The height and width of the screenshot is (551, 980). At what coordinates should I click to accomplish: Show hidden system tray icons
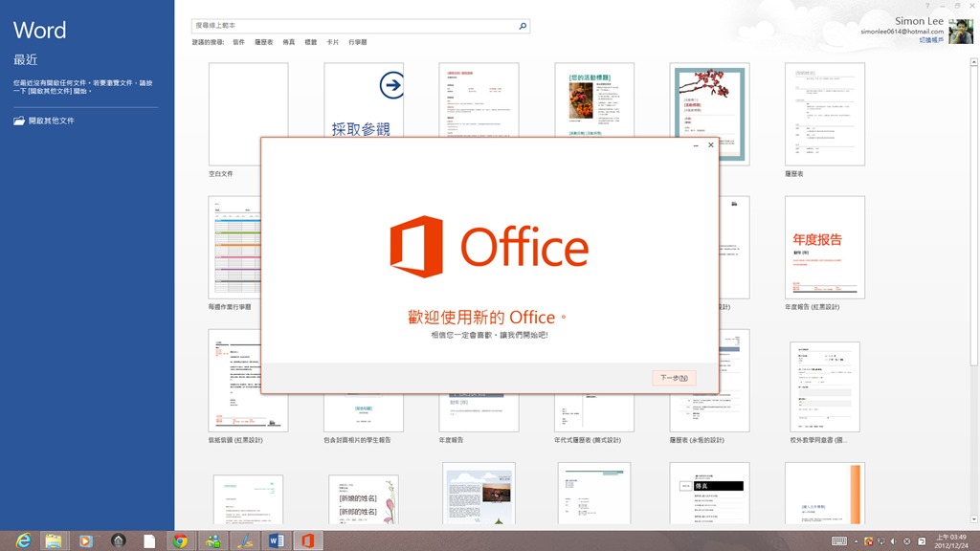click(x=857, y=541)
